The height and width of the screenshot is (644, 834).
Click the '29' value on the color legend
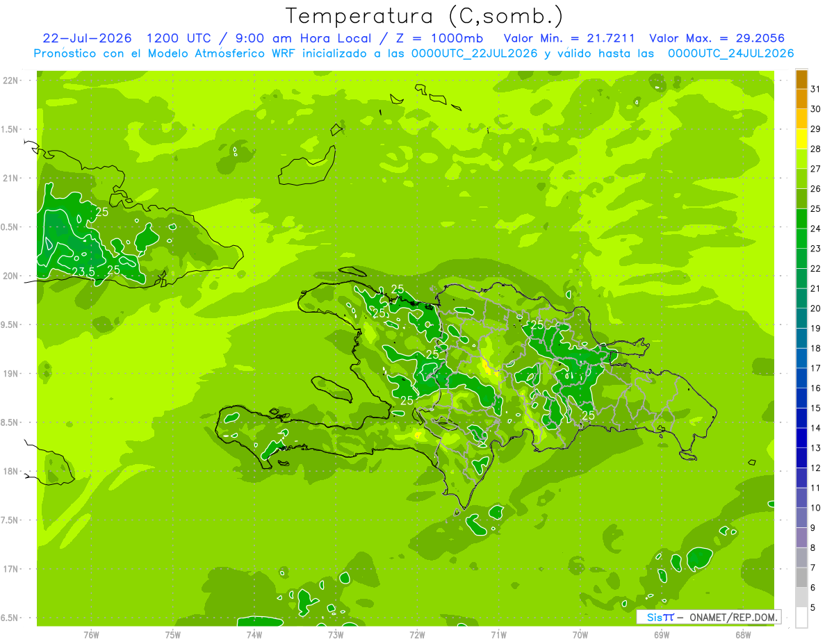(816, 129)
